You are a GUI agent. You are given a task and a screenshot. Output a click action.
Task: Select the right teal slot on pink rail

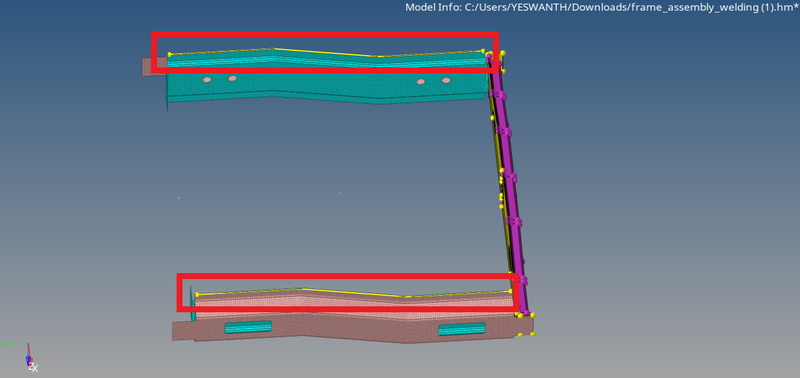(x=462, y=330)
